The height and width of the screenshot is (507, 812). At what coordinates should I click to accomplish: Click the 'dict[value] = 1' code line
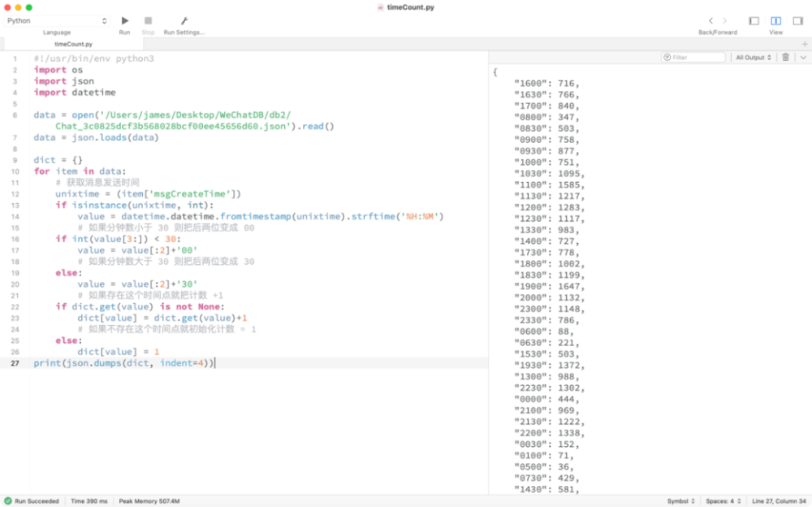click(x=118, y=352)
